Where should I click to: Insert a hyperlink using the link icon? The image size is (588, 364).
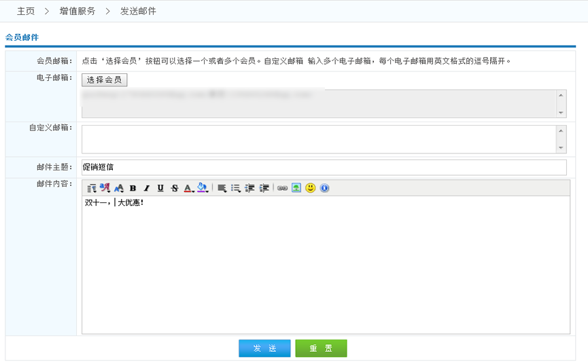point(282,188)
